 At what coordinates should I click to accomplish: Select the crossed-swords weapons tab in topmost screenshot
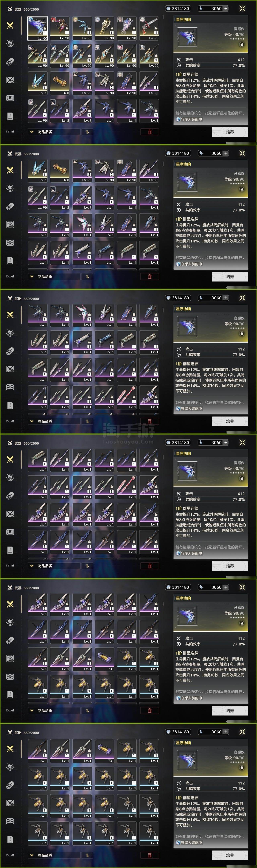pyautogui.click(x=10, y=25)
